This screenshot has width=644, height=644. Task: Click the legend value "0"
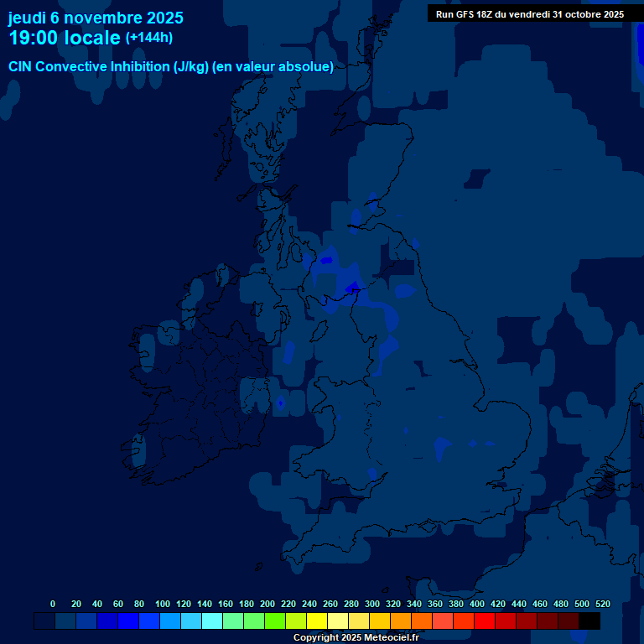(53, 604)
